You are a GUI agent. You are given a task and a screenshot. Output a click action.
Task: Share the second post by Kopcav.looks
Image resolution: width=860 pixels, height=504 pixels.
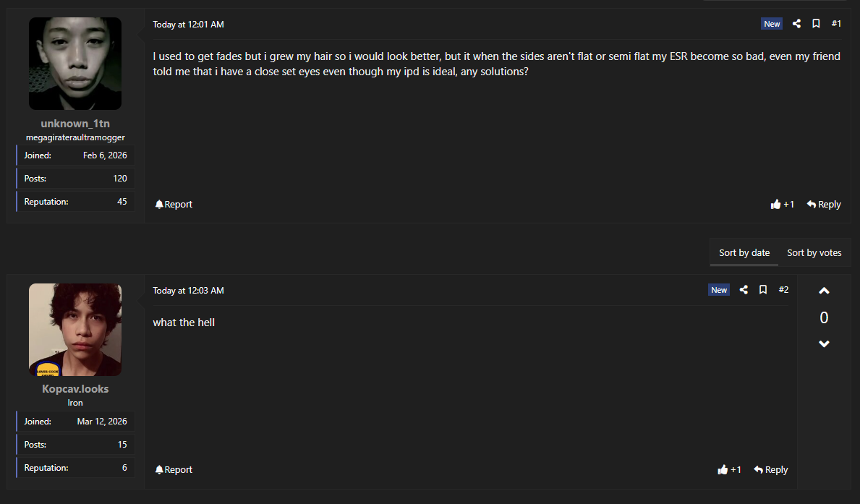[744, 290]
